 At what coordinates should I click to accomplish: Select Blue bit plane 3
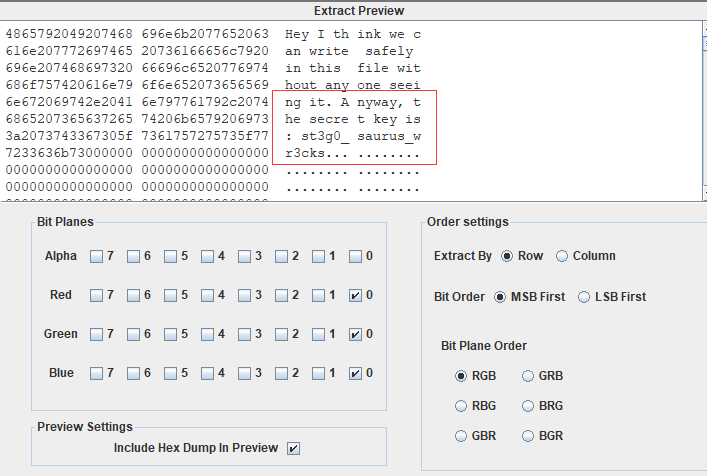point(244,373)
